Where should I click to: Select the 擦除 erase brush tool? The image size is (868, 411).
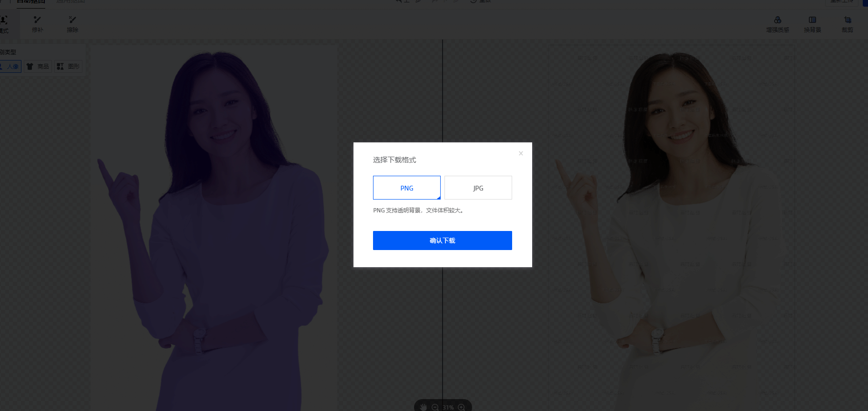click(x=72, y=24)
